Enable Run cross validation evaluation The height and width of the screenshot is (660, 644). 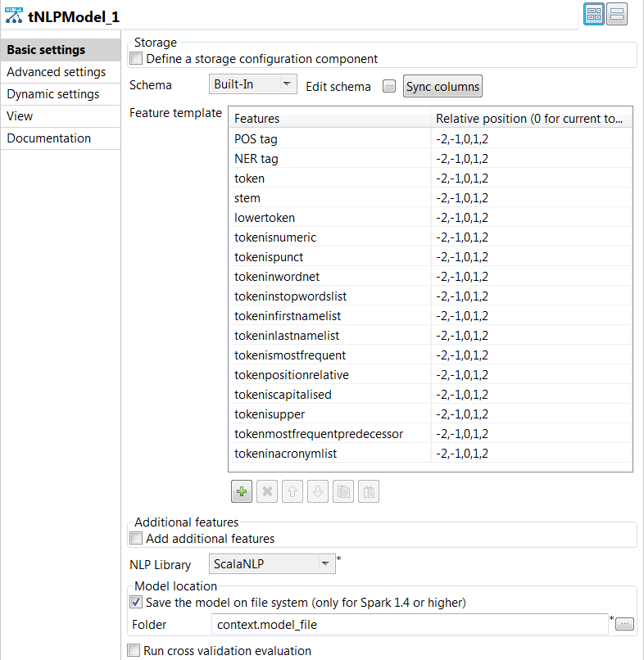coord(134,650)
